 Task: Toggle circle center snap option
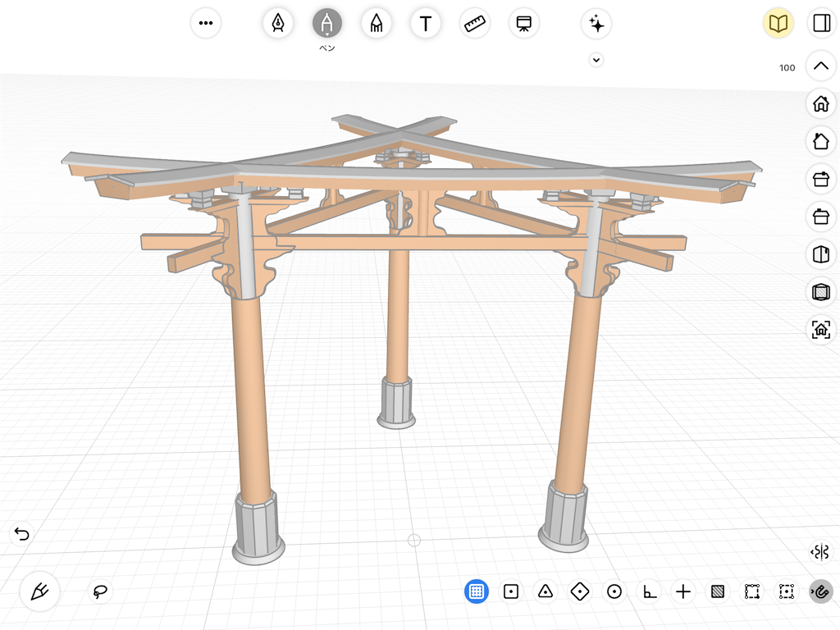coord(614,591)
